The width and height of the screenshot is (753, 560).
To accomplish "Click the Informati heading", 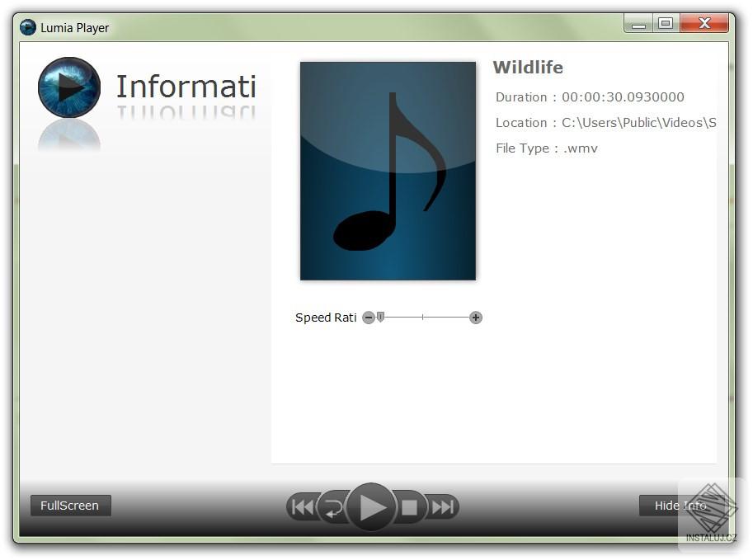I will tap(186, 87).
